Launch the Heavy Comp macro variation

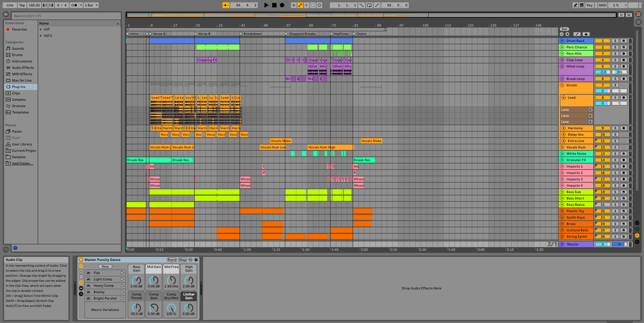pos(122,286)
